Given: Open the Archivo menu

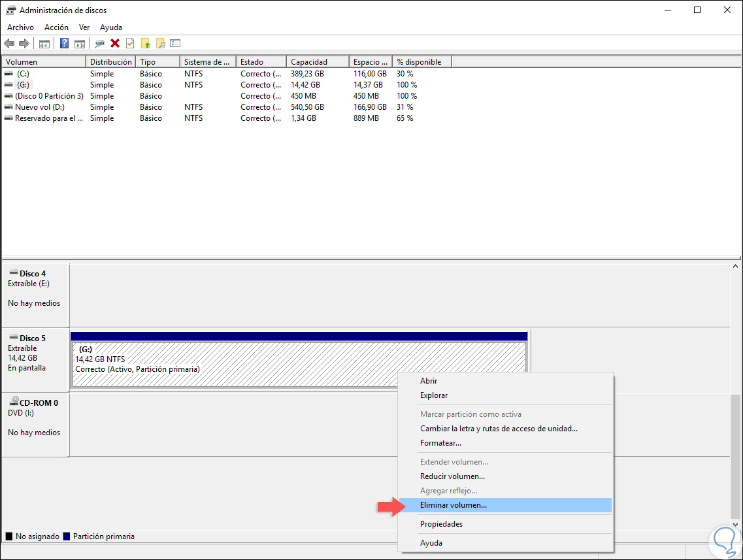Looking at the screenshot, I should [20, 27].
